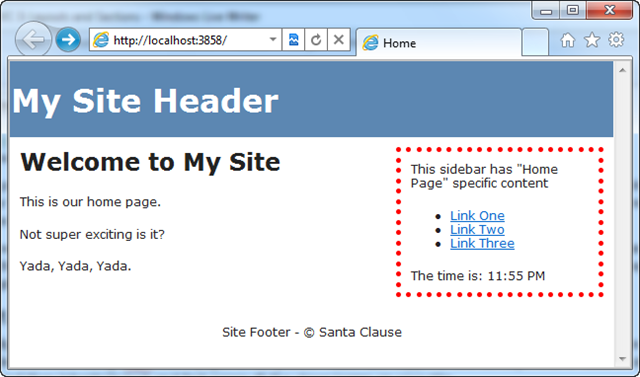Image resolution: width=640 pixels, height=377 pixels.
Task: Follow the Link One hyperlink
Action: (x=477, y=215)
